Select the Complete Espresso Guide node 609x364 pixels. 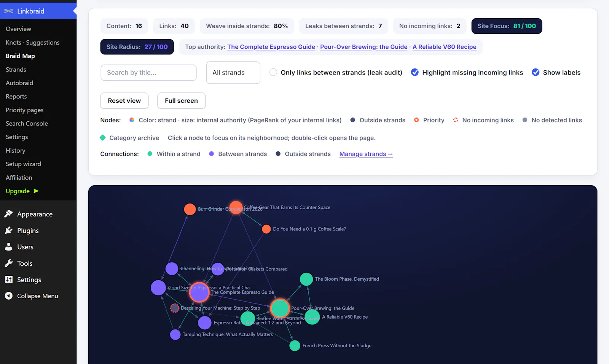coord(199,292)
